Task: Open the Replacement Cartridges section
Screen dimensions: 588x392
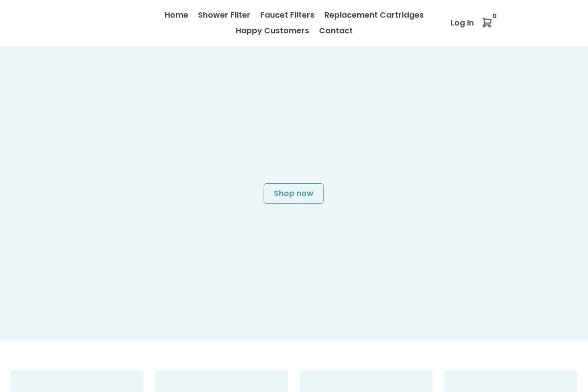Action: (x=374, y=15)
